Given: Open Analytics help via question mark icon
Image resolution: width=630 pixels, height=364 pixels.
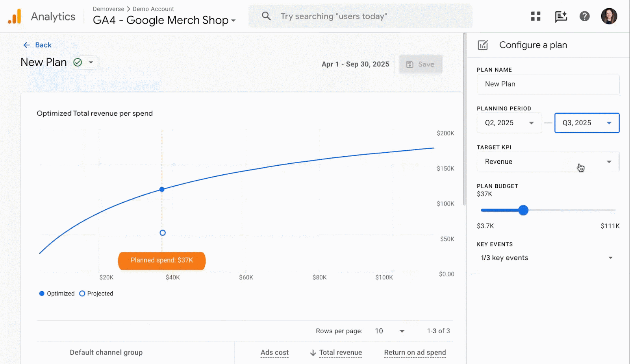Looking at the screenshot, I should point(584,16).
